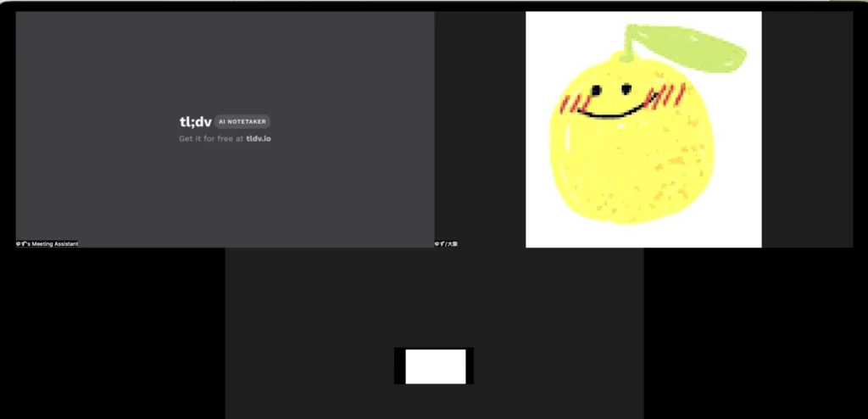Screen dimensions: 868x419
Task: Click the "Get it for free at" text
Action: (x=211, y=138)
